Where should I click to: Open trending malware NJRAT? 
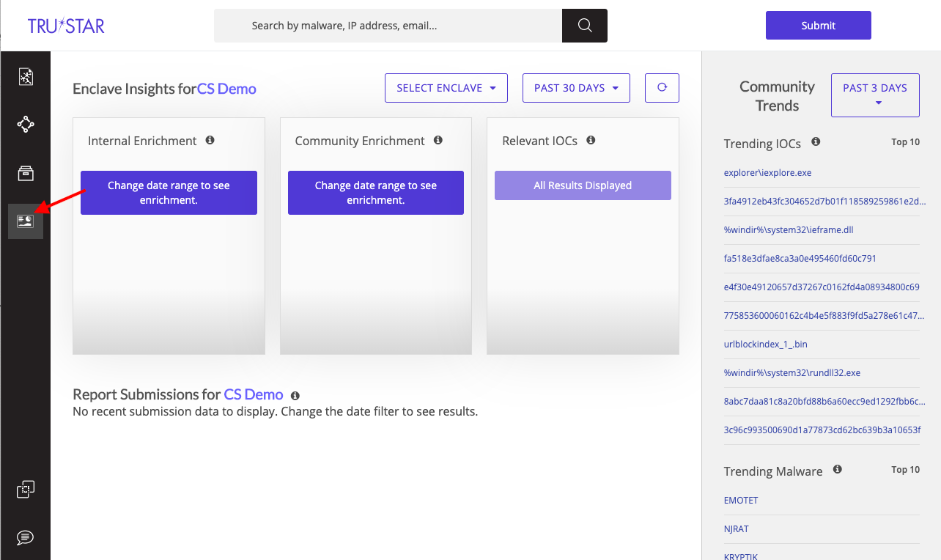pos(737,528)
